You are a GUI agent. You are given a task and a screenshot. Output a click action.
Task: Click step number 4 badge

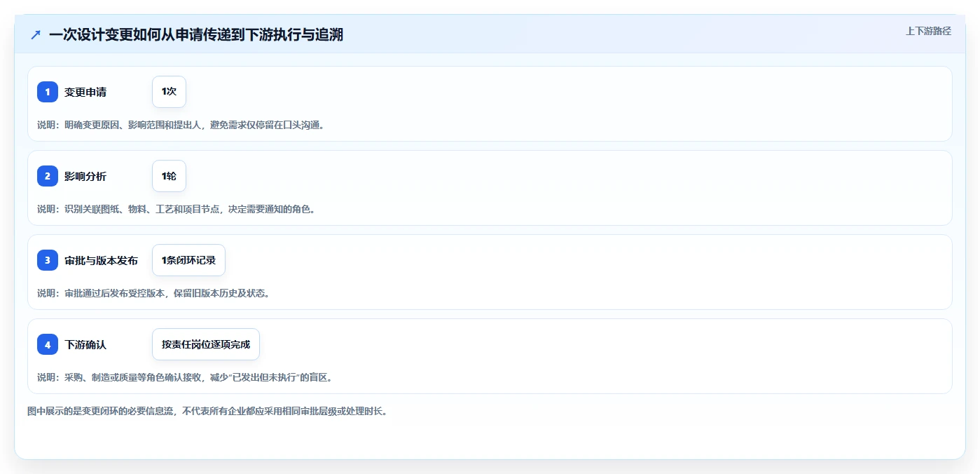coord(48,344)
